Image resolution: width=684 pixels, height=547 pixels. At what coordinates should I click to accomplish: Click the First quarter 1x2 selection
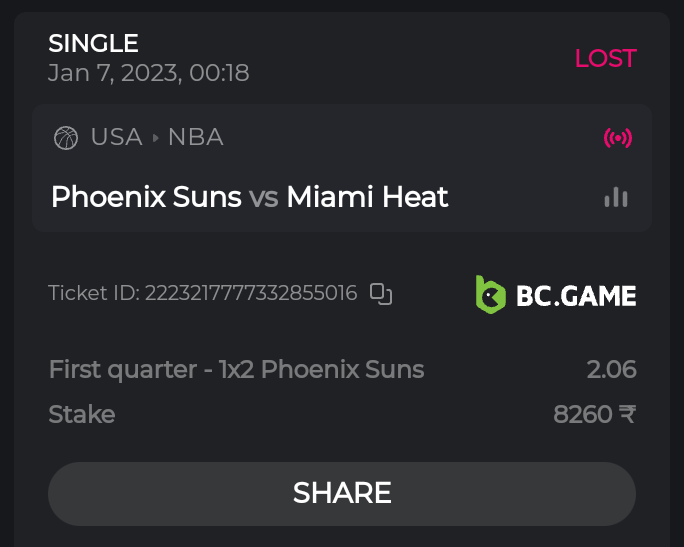point(236,370)
